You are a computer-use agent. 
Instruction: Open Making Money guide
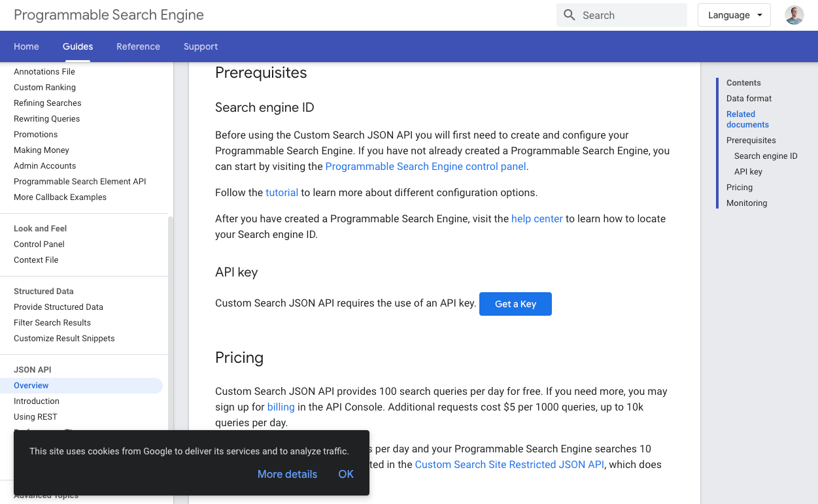(41, 150)
